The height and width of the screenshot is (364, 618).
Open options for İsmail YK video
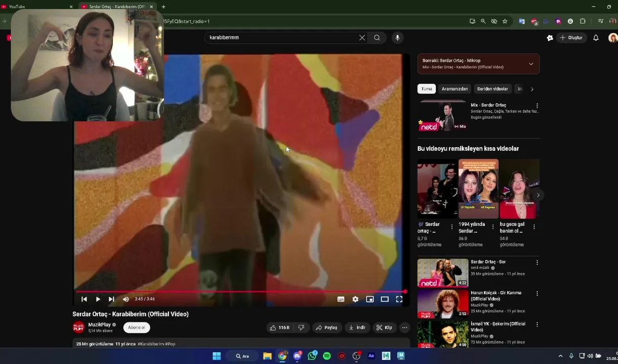[x=537, y=325]
